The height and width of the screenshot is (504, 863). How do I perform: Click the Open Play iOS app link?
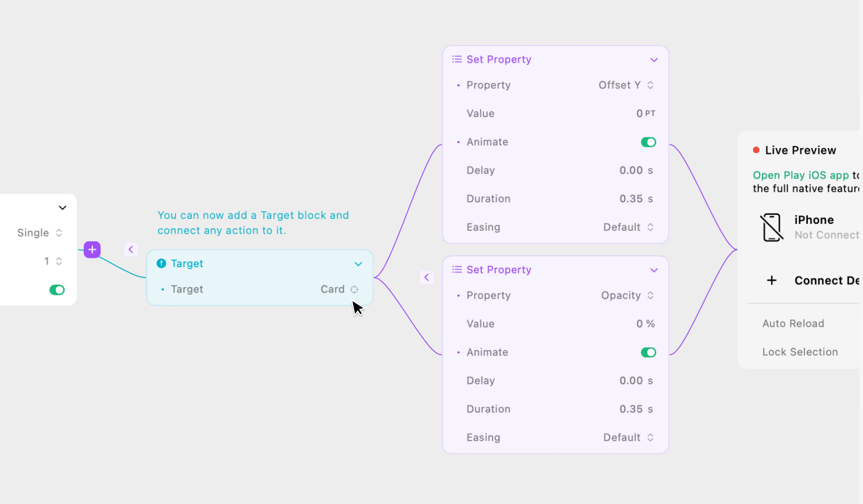800,175
